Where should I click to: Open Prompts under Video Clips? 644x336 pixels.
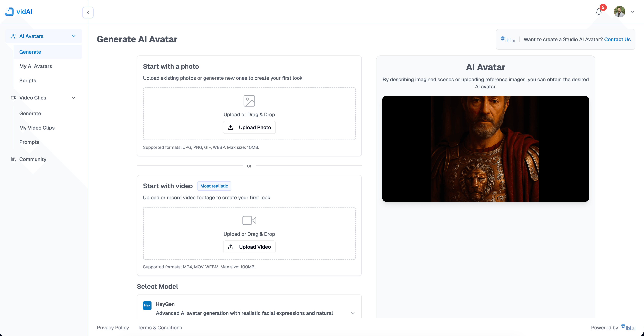29,142
